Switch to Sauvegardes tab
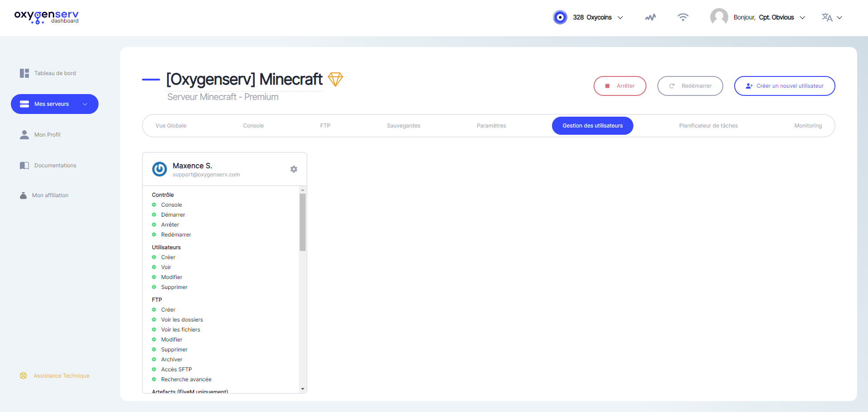 pos(404,126)
